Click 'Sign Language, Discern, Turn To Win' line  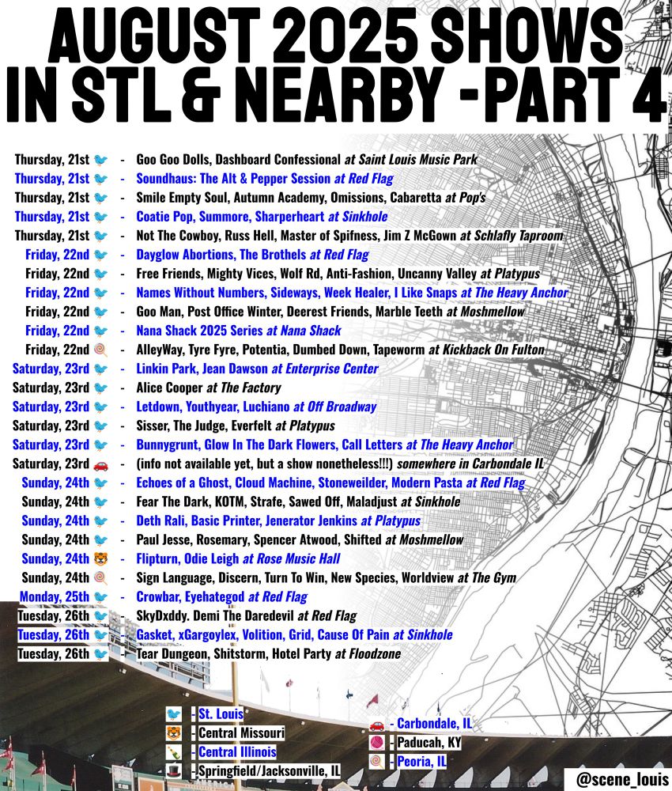[x=327, y=577]
